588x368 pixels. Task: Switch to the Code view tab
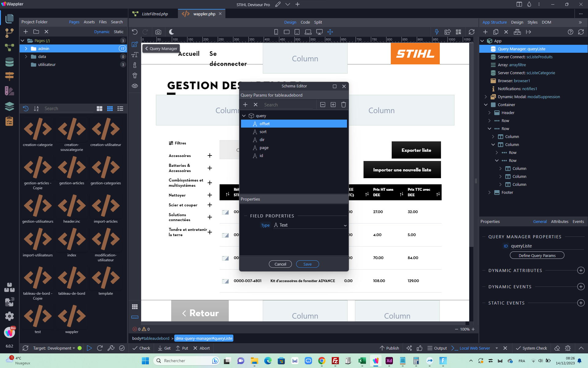[x=305, y=22]
